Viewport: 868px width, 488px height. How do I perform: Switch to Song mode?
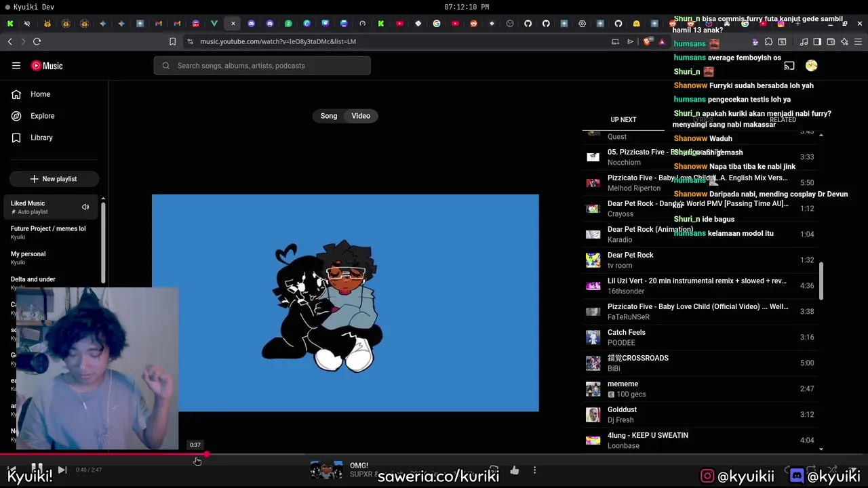(329, 116)
